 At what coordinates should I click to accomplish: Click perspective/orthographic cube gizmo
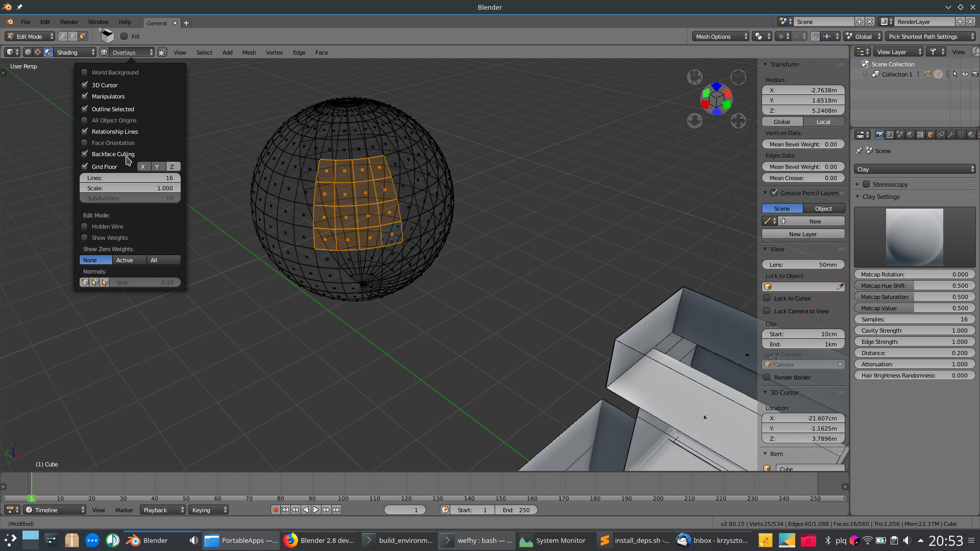[738, 77]
